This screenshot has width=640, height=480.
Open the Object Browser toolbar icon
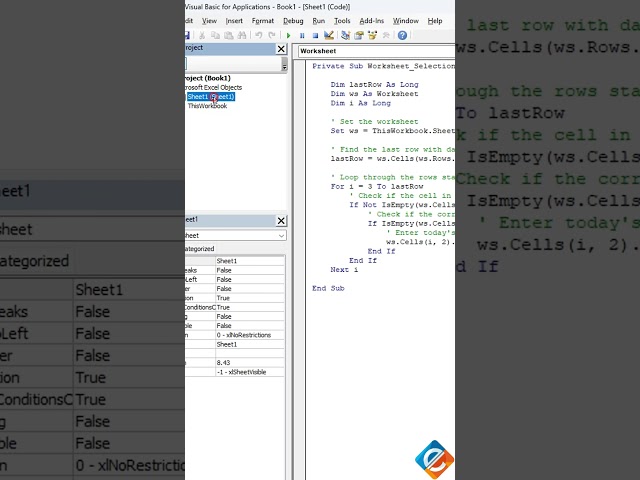(x=372, y=36)
